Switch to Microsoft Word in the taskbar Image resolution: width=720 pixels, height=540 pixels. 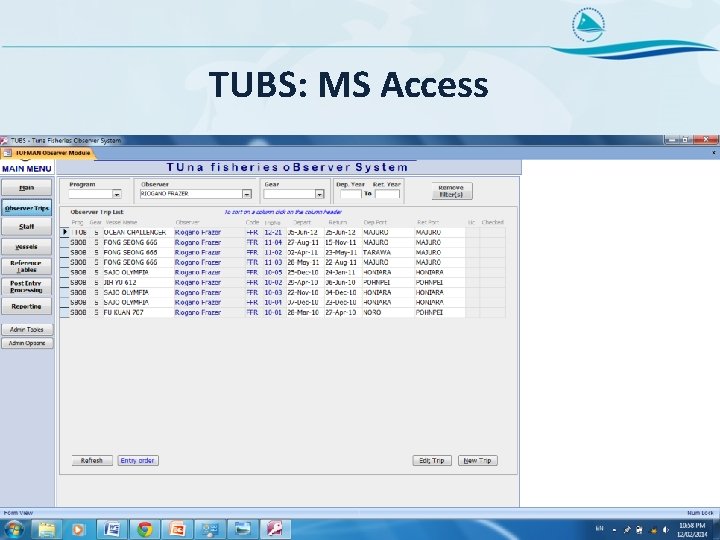click(x=112, y=530)
